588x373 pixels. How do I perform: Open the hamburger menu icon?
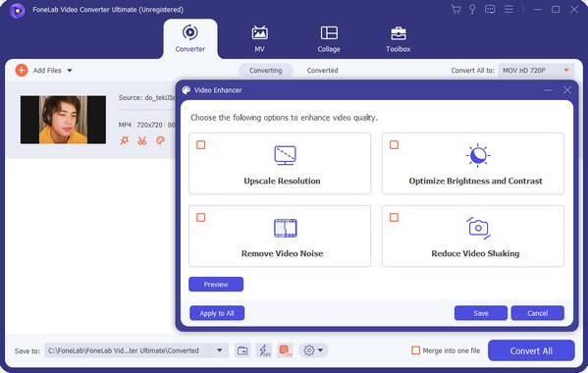(508, 9)
